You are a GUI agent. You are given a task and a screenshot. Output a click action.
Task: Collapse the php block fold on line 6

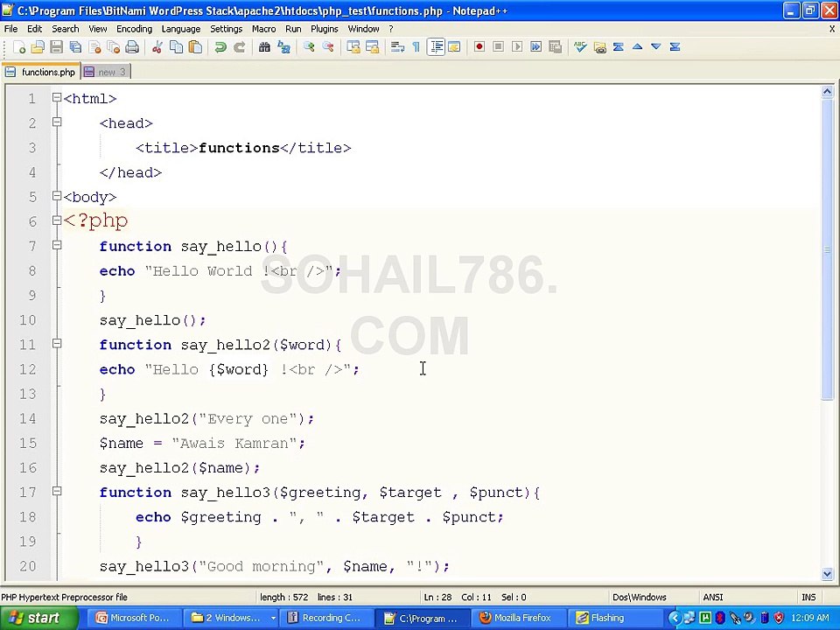(57, 220)
